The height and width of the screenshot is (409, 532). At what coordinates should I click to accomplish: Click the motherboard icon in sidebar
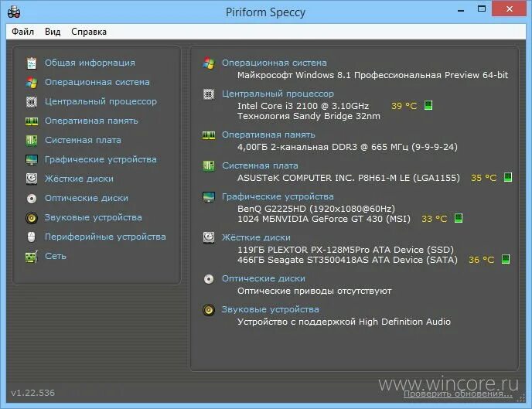(x=32, y=141)
